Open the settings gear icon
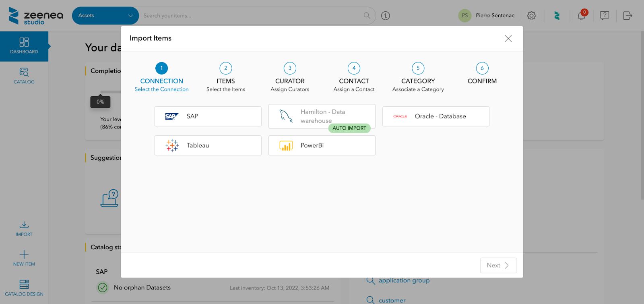This screenshot has width=644, height=304. tap(531, 16)
